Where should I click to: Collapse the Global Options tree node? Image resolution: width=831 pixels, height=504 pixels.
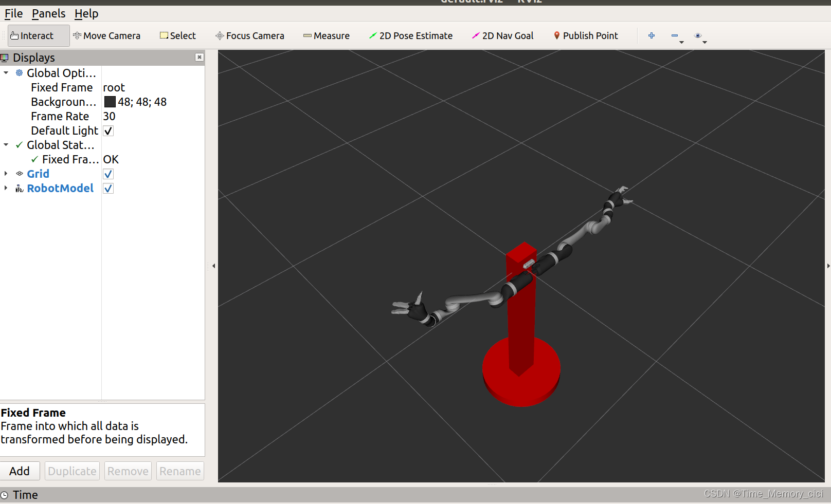[6, 73]
